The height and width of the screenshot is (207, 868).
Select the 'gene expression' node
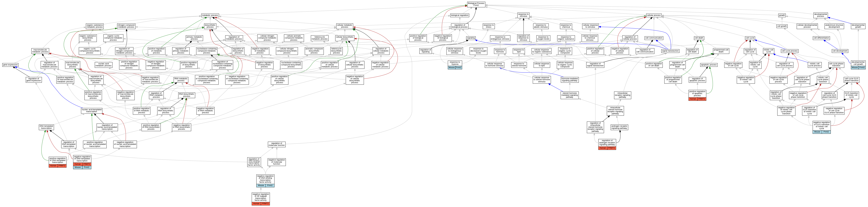(10, 65)
